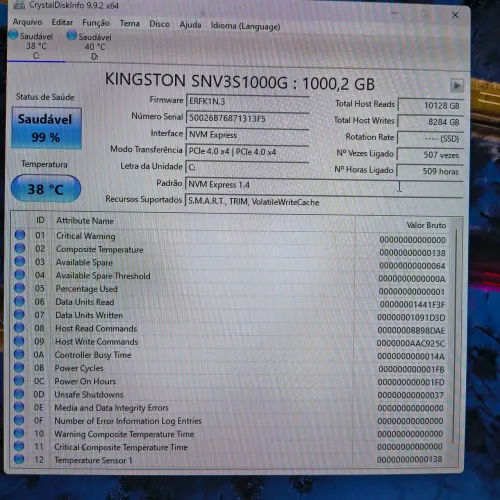The image size is (500, 500).
Task: Open the Tema menu
Action: pos(130,23)
